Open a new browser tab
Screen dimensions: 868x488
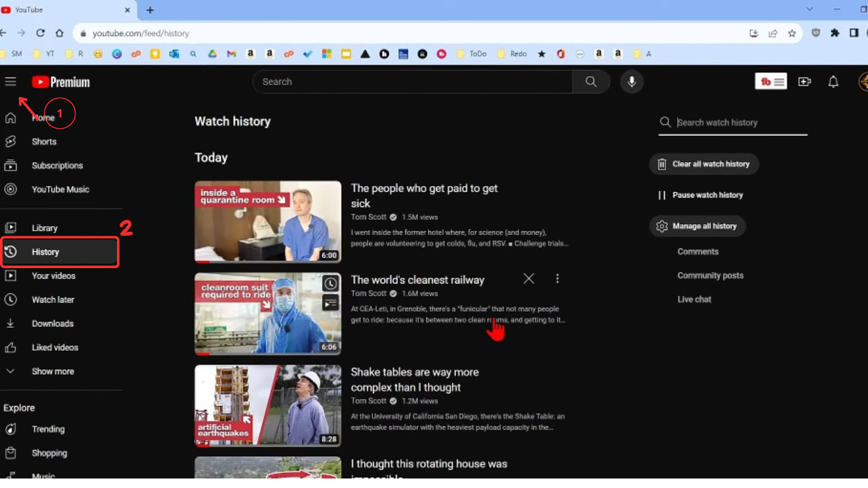(150, 10)
